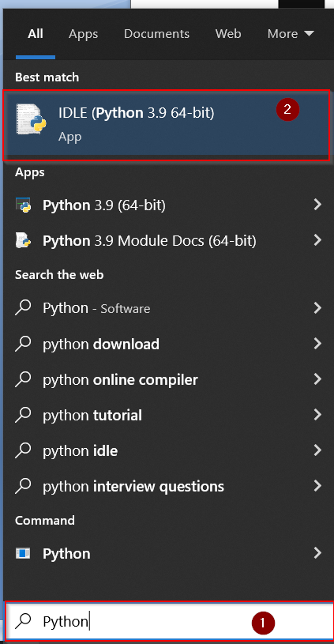
Task: Click into the Python search text field
Action: click(x=170, y=621)
